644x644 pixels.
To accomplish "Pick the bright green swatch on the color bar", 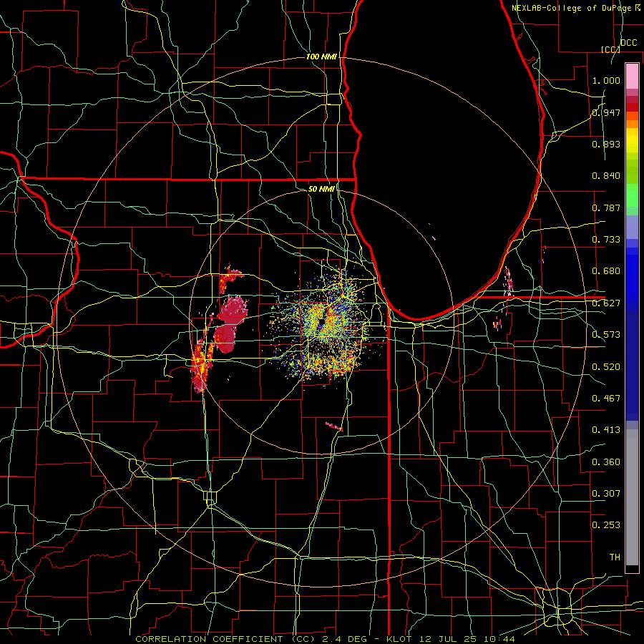I will (x=632, y=195).
